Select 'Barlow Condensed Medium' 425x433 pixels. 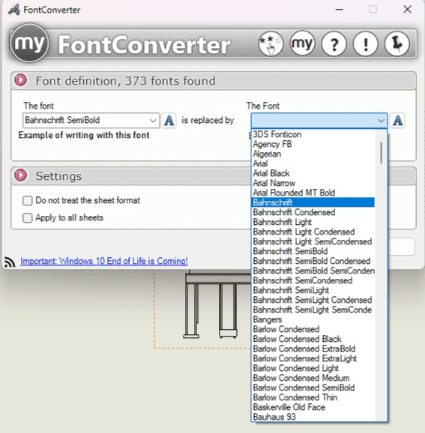tap(313, 378)
